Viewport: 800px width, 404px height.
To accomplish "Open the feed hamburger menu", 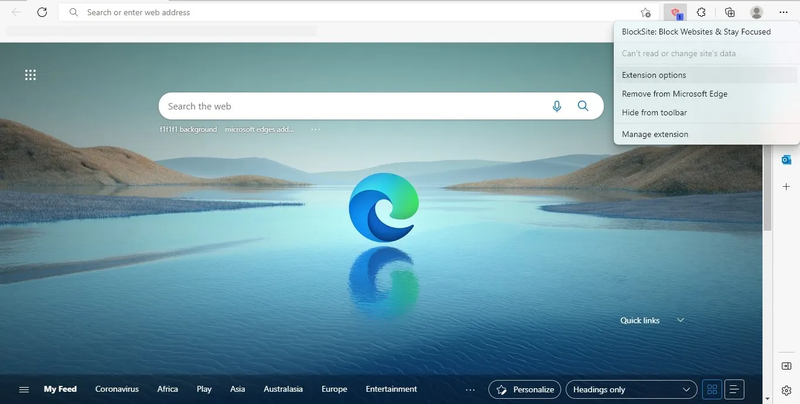I will (24, 390).
